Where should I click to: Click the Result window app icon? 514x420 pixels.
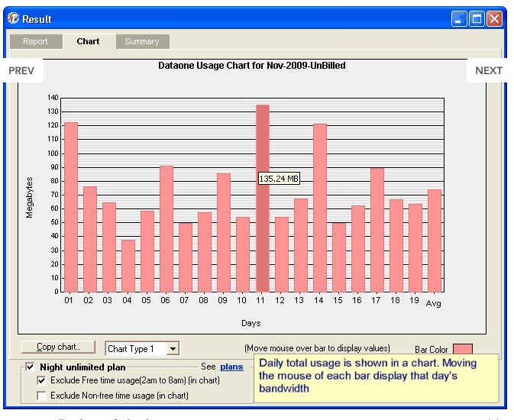14,18
